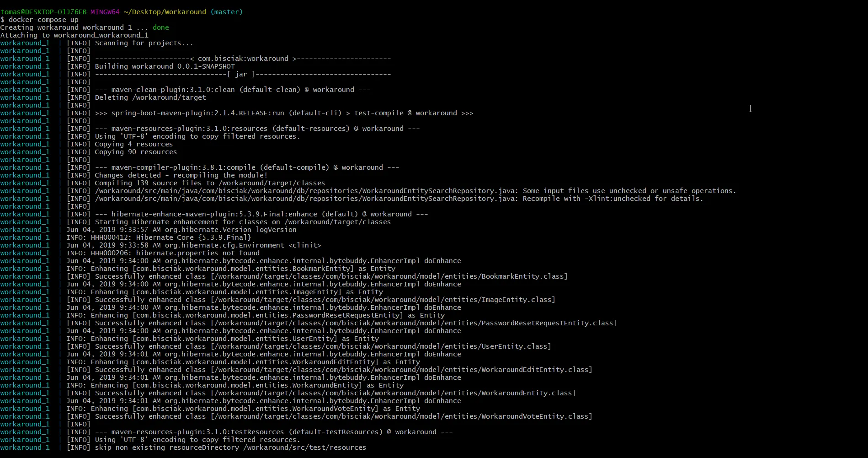Click 'hibernate.properties not found' log line
The height and width of the screenshot is (458, 868).
pos(198,253)
